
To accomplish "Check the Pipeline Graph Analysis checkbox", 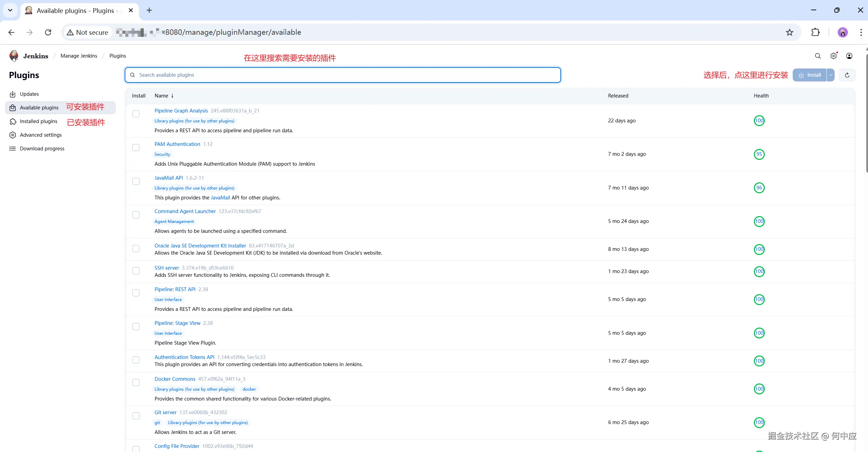I will tap(136, 114).
